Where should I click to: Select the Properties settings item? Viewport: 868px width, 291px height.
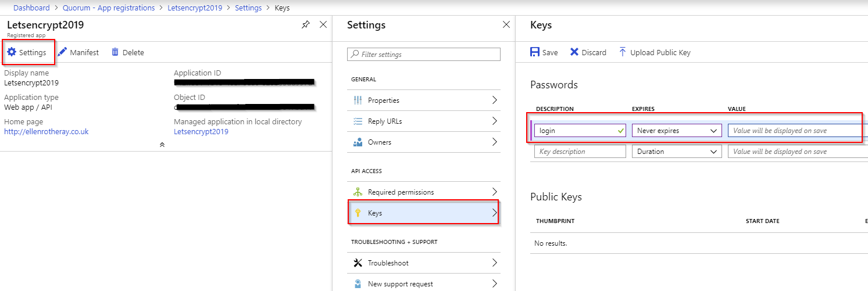[424, 100]
